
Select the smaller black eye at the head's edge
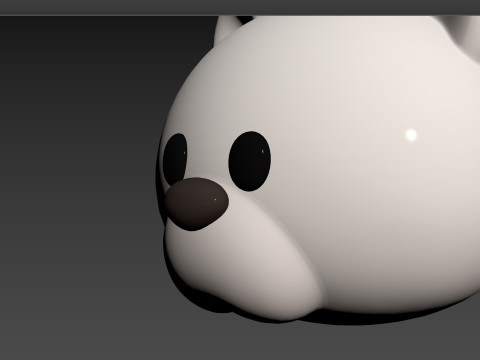click(175, 159)
